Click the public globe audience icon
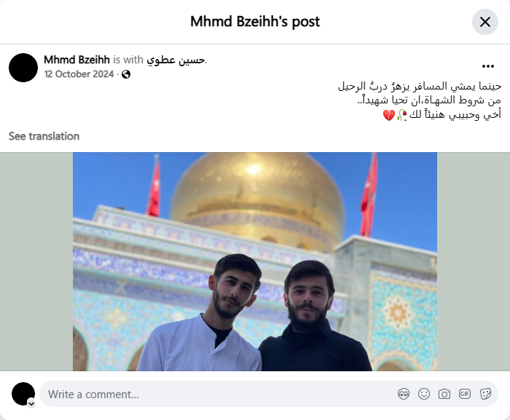 pos(126,74)
